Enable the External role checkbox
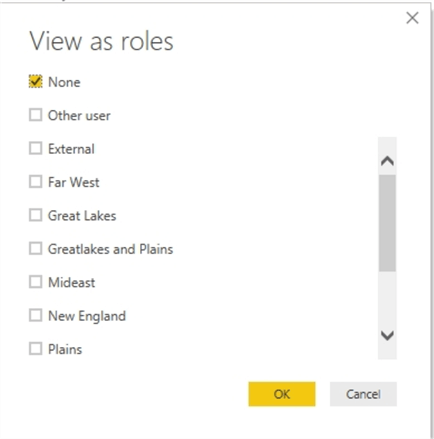434x439 pixels. 35,148
